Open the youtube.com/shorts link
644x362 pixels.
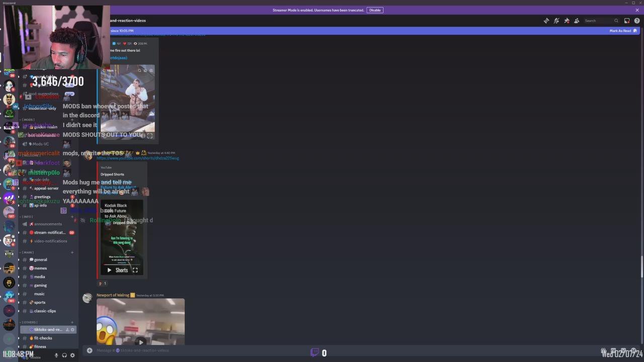[x=137, y=158]
